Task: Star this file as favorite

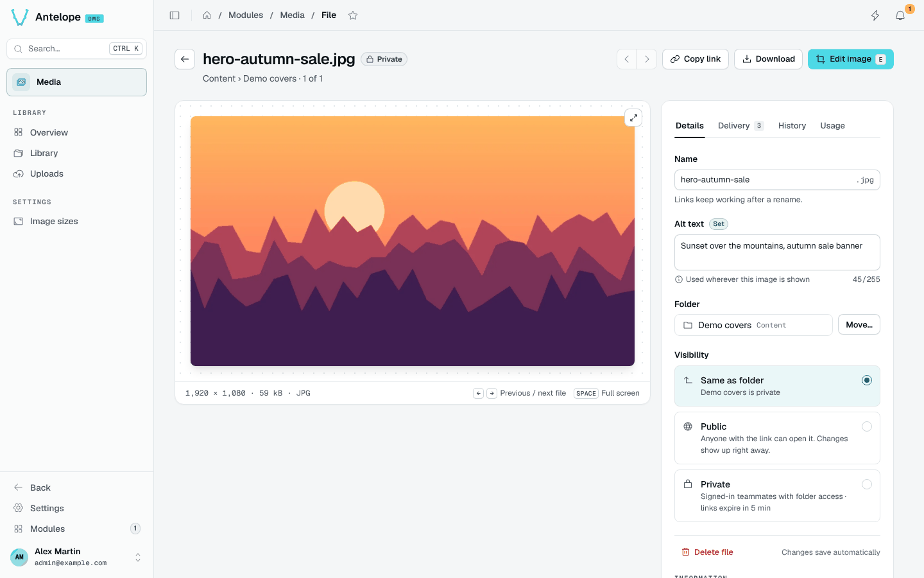Action: (353, 15)
